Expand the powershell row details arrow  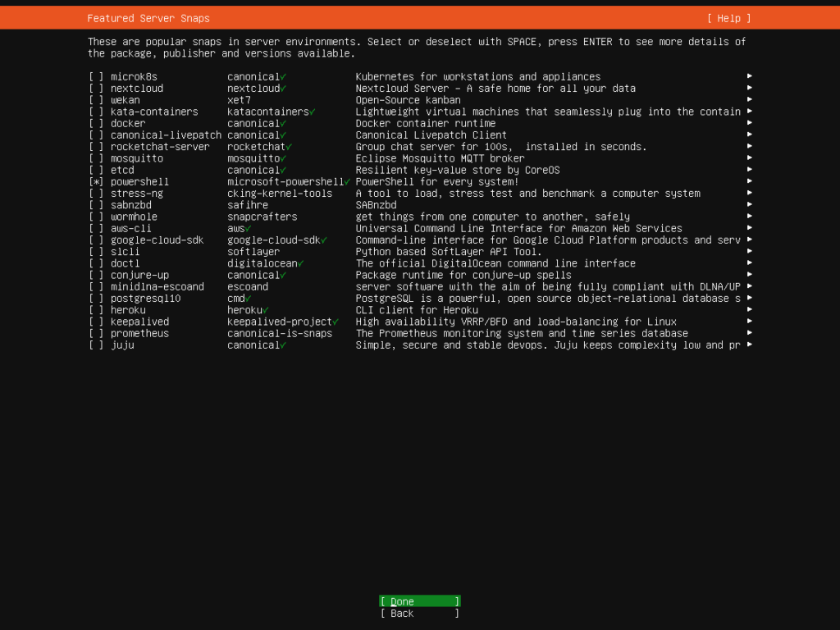(x=750, y=181)
